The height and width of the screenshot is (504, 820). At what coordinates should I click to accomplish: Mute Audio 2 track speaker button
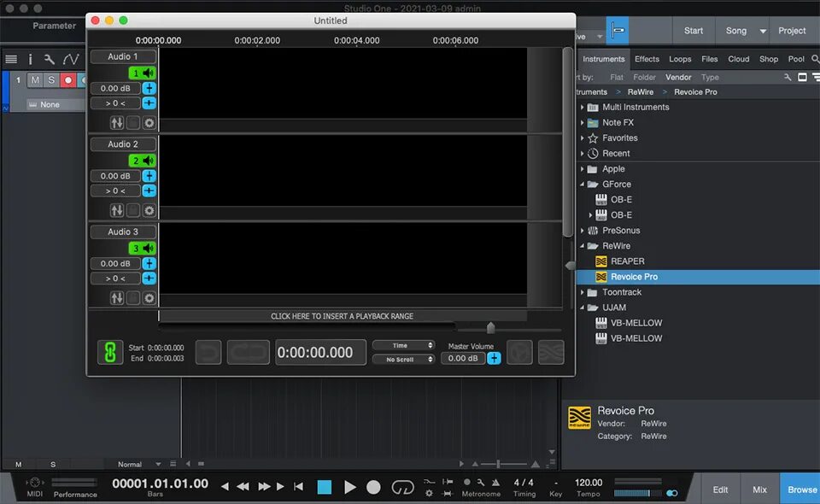click(x=143, y=161)
